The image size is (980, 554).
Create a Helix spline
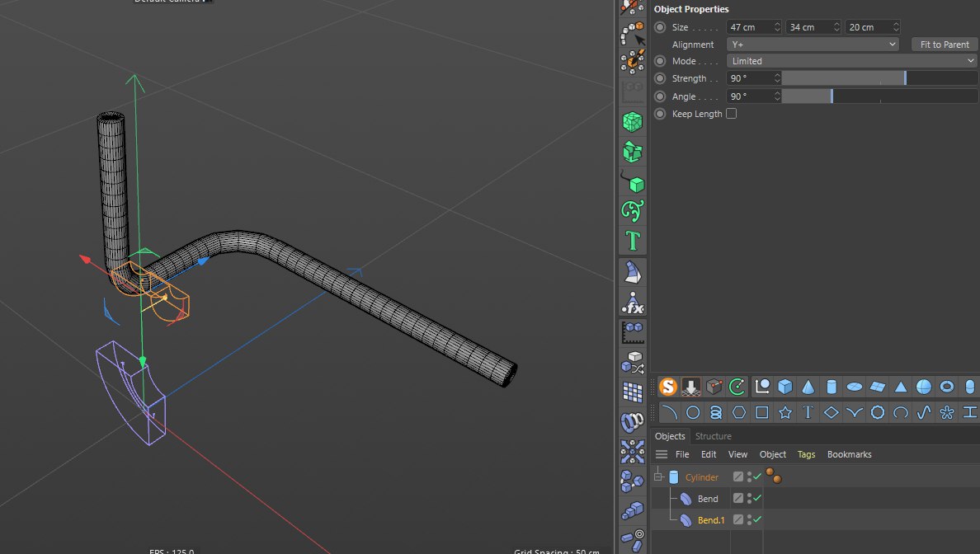point(716,412)
